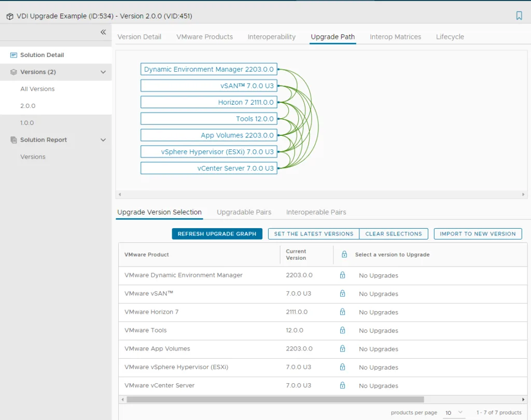Click the Versions layers icon in the sidebar
This screenshot has height=420, width=531.
(13, 72)
